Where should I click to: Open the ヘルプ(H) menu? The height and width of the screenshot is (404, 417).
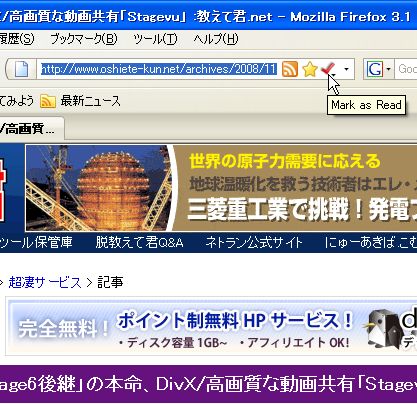[x=216, y=39]
